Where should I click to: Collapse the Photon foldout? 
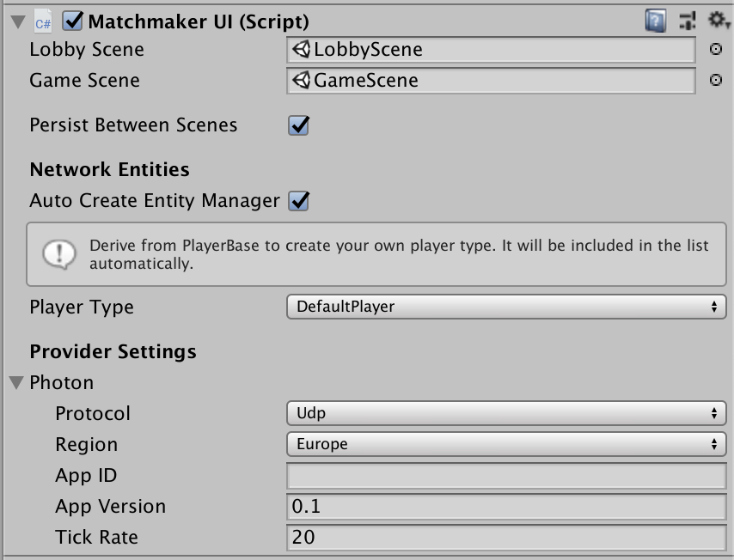click(16, 383)
